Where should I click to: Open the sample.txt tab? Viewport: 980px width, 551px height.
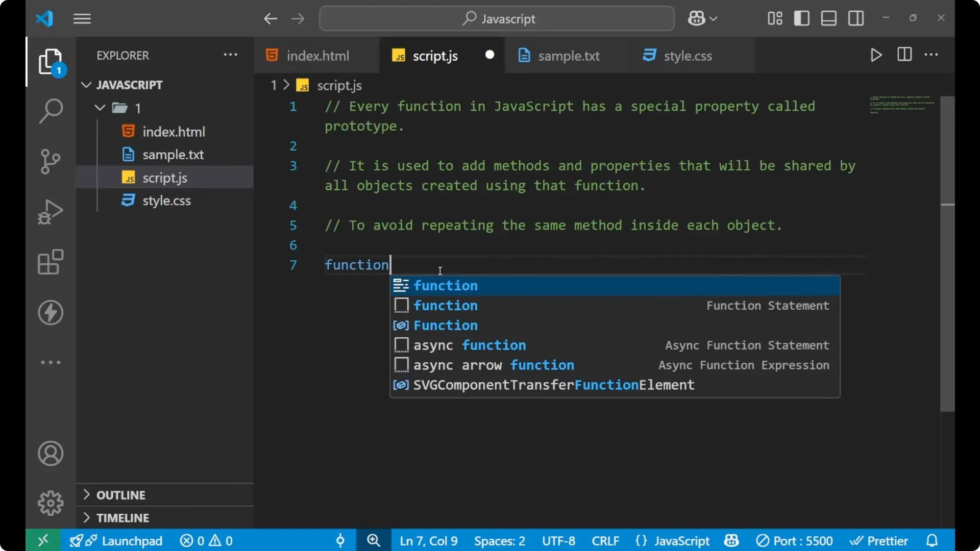(x=570, y=56)
